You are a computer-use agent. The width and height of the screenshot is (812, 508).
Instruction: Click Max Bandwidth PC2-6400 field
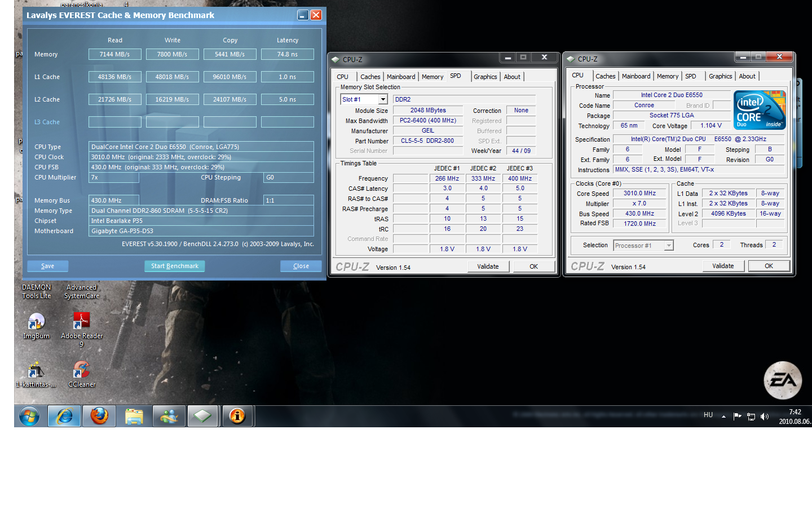(x=428, y=120)
